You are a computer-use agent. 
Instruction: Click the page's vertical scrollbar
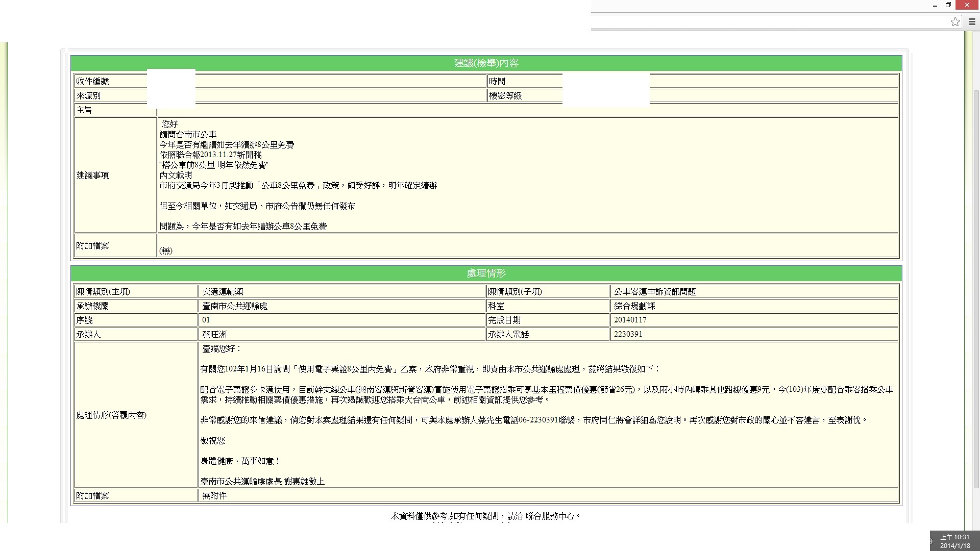coord(976,286)
